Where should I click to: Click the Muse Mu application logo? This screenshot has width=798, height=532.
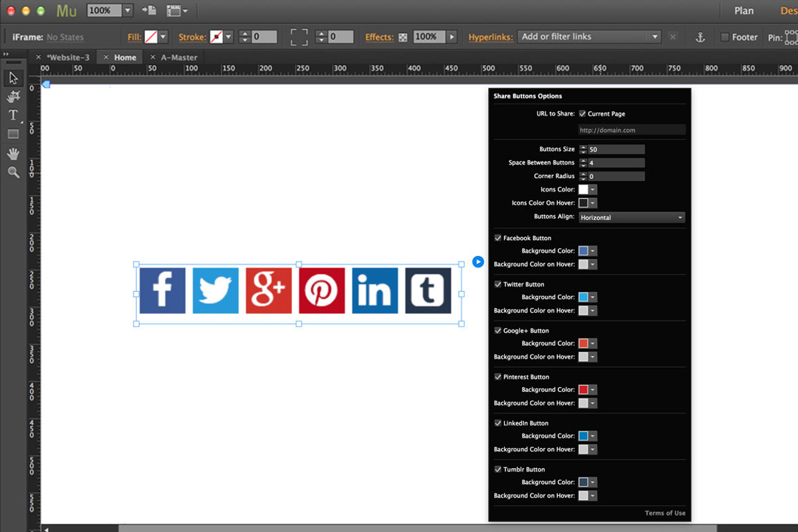tap(66, 11)
